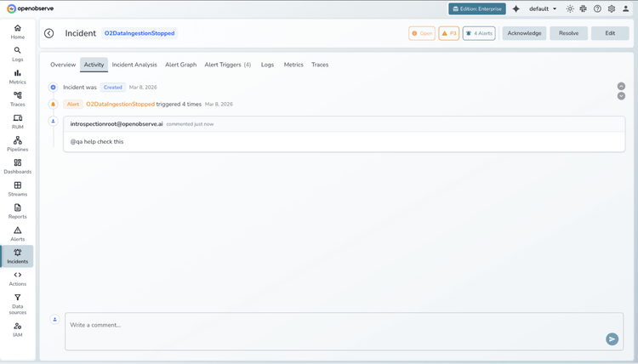This screenshot has width=638, height=364.
Task: Click the Resolve button
Action: (x=568, y=33)
